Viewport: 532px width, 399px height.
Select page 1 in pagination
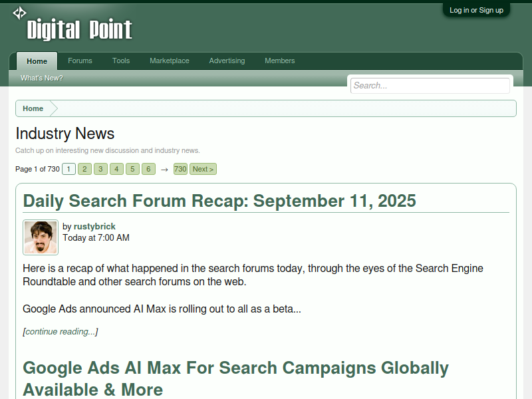69,169
